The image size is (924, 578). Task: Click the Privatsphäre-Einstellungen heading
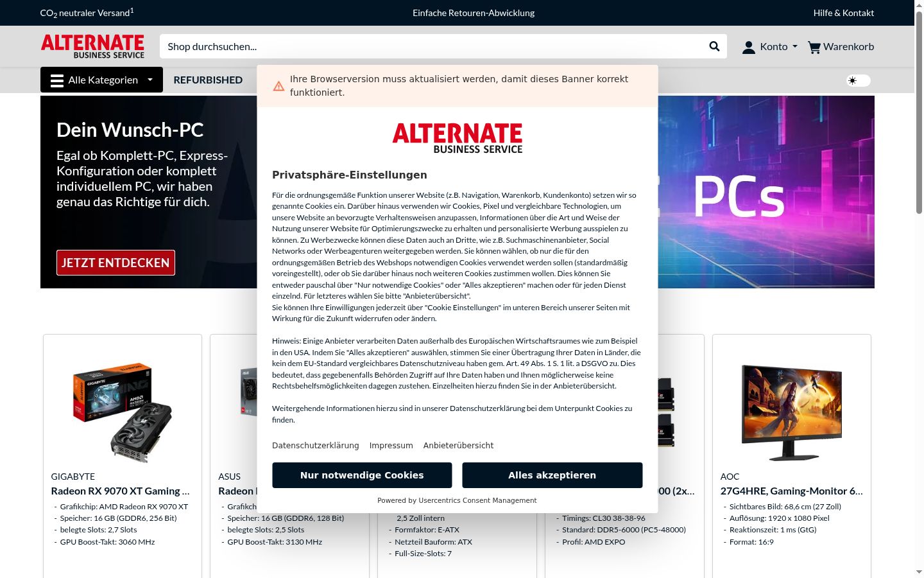point(350,175)
